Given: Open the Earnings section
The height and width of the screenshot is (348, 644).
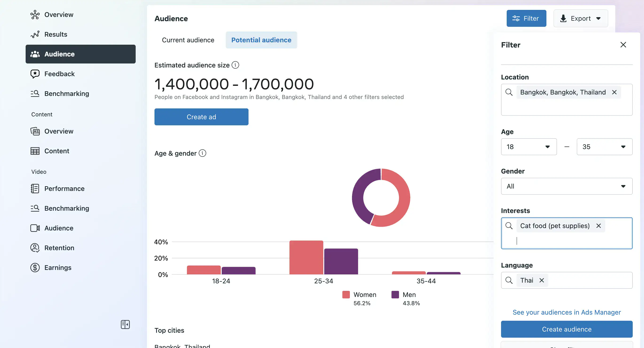Looking at the screenshot, I should 58,267.
